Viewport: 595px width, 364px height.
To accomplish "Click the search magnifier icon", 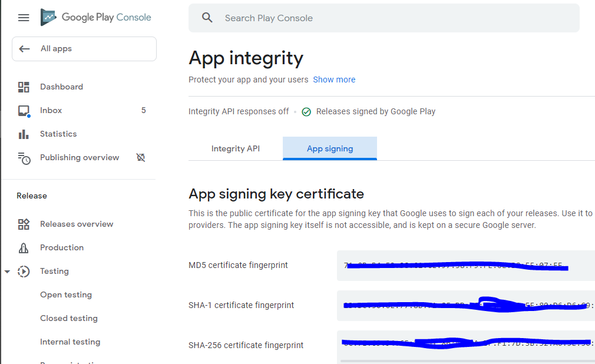I will coord(207,18).
